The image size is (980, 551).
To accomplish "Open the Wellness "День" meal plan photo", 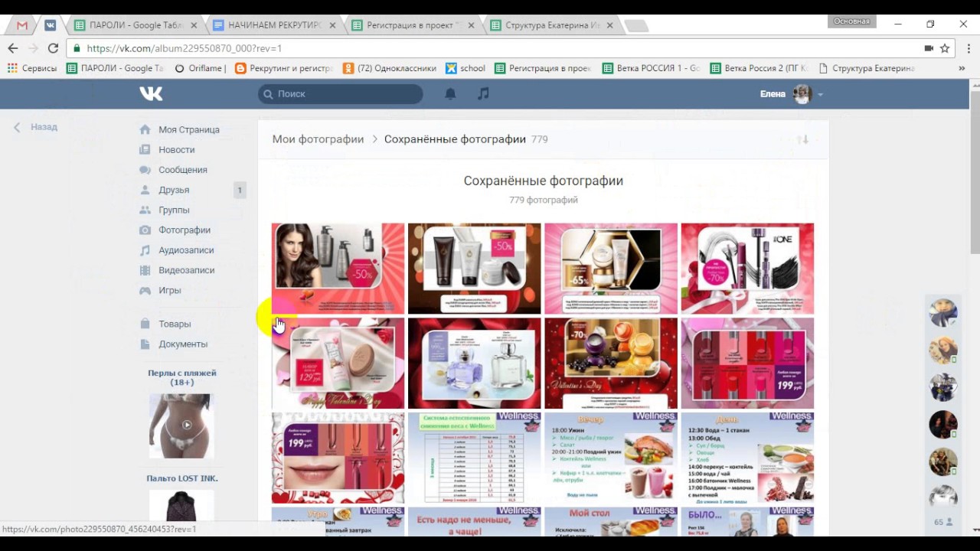I will click(747, 458).
